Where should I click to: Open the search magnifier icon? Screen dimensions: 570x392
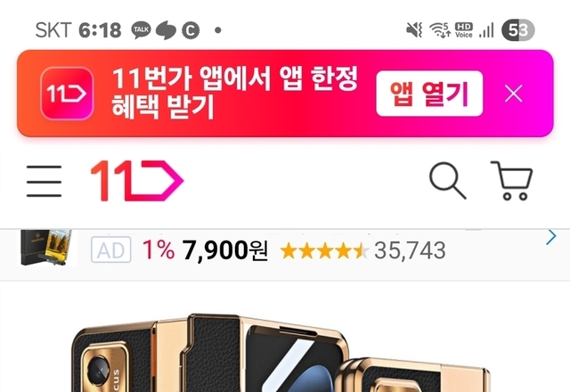tap(447, 181)
